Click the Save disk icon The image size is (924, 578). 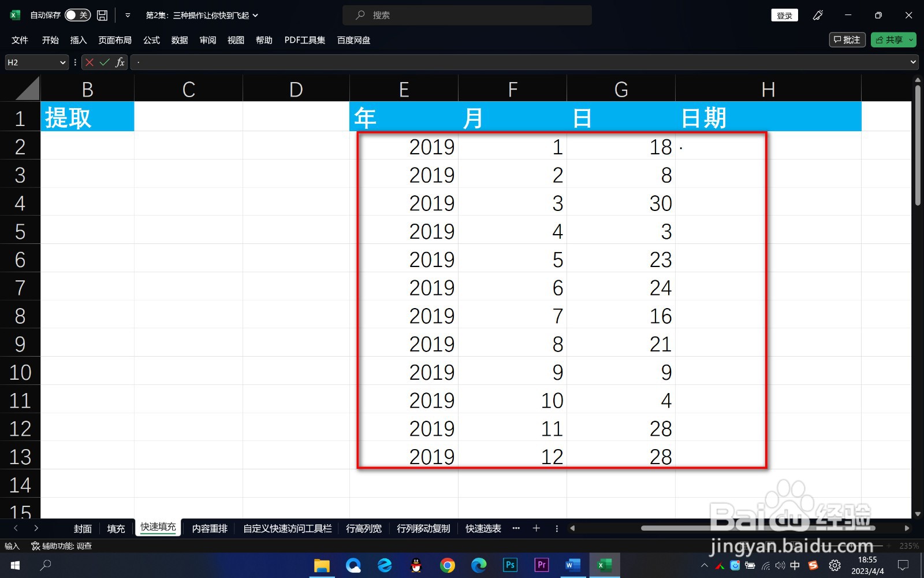pyautogui.click(x=102, y=15)
